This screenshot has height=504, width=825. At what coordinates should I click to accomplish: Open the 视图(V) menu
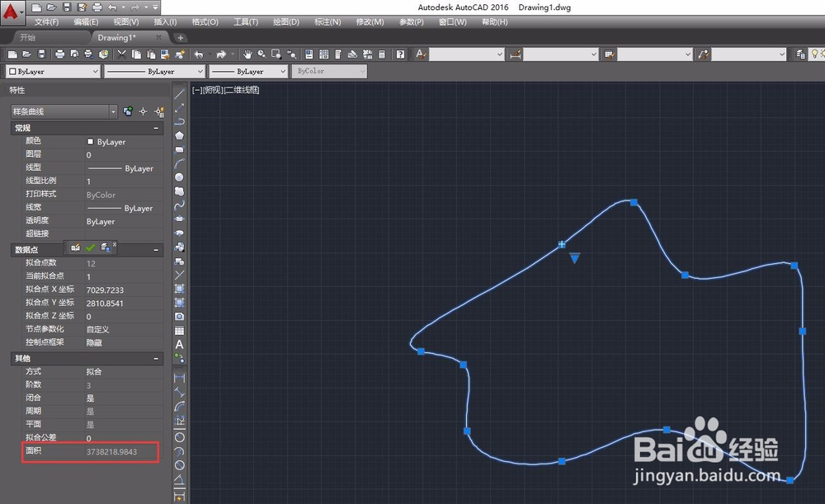click(x=125, y=22)
